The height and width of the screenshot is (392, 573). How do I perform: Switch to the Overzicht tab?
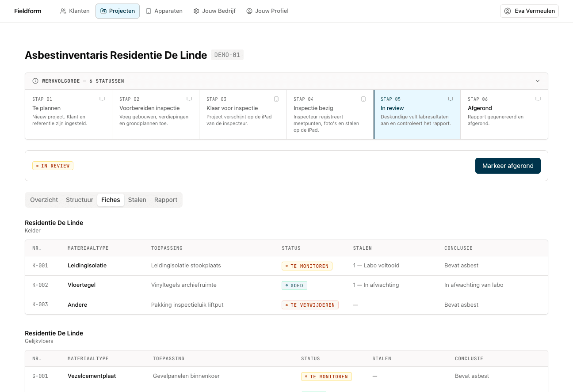44,200
